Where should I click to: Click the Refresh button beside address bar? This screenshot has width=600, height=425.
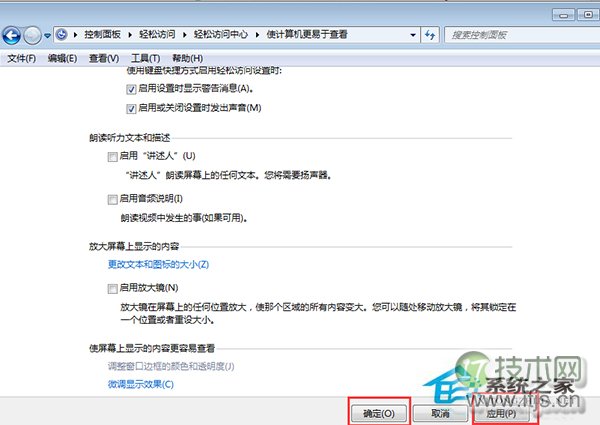(x=430, y=35)
